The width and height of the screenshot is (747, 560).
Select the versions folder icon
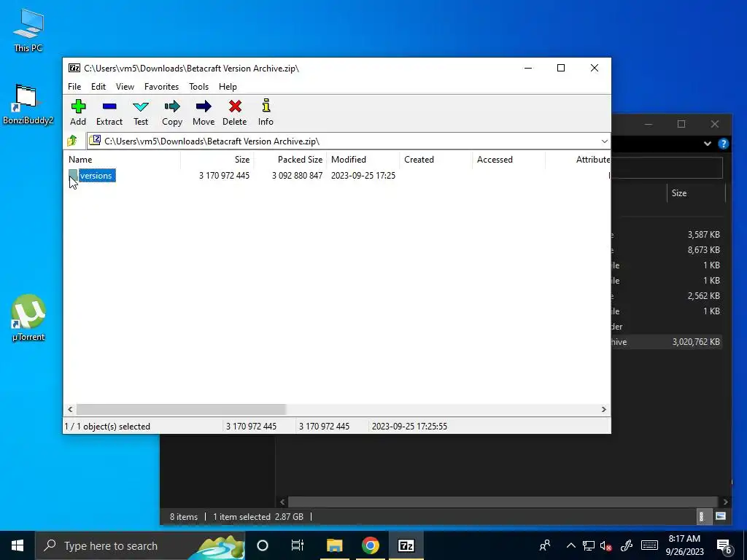click(73, 176)
